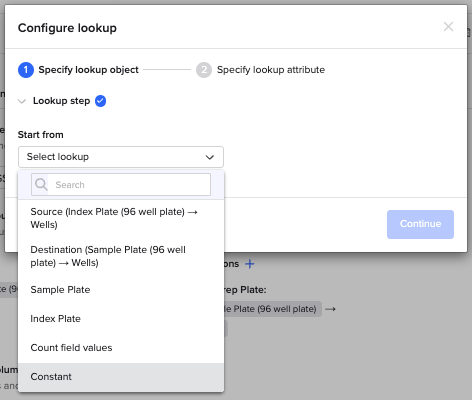Viewport: 472px width, 400px height.
Task: Click the dropdown arrow in Select lookup
Action: [x=210, y=157]
